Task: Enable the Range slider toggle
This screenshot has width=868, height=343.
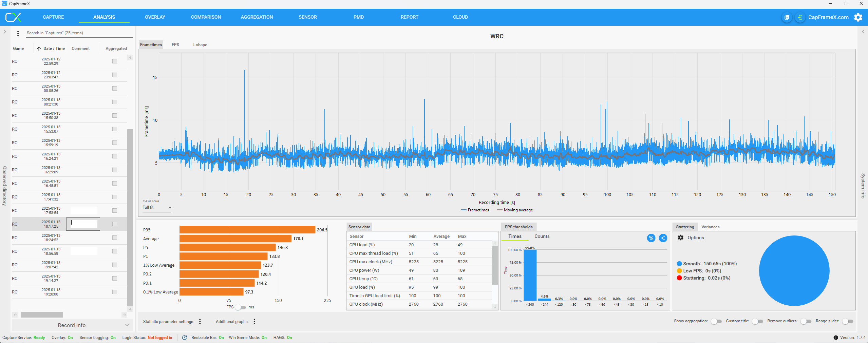Action: coord(847,321)
